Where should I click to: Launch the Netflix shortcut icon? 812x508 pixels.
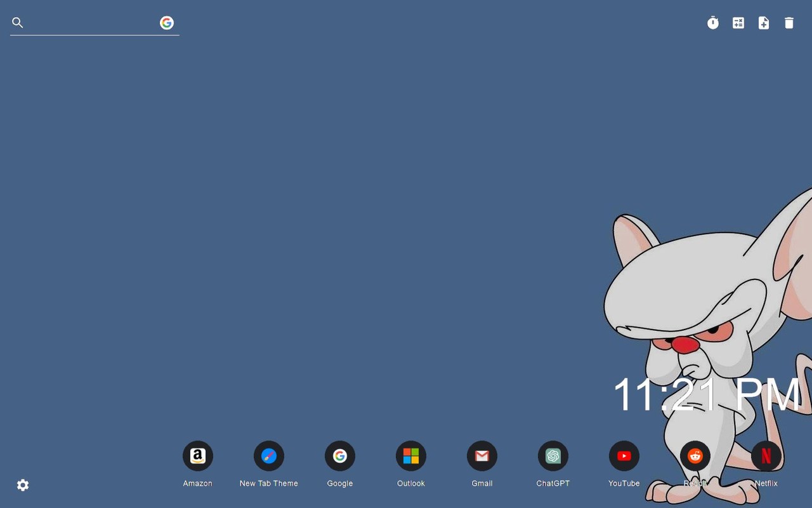(x=766, y=456)
